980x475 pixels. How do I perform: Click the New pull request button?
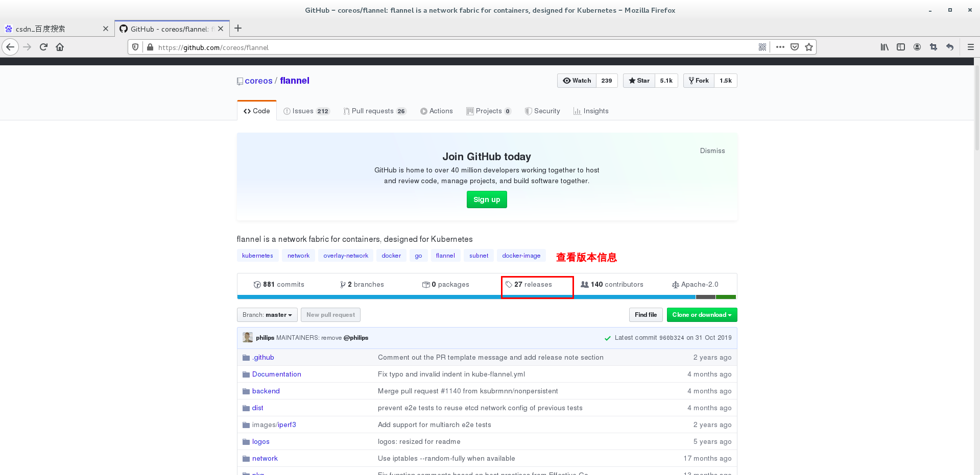pos(330,315)
